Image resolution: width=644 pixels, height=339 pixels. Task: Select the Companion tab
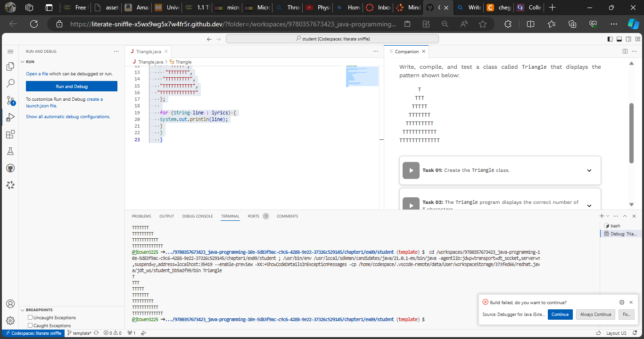406,51
